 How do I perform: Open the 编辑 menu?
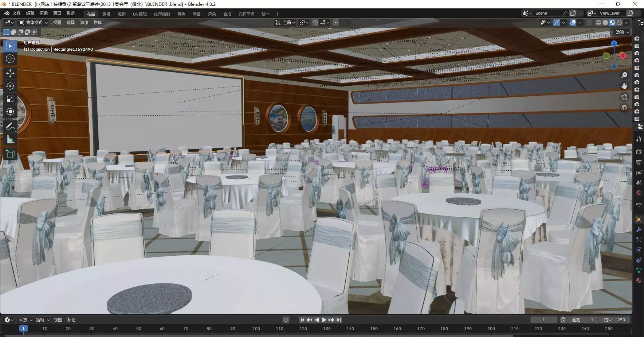pyautogui.click(x=30, y=13)
